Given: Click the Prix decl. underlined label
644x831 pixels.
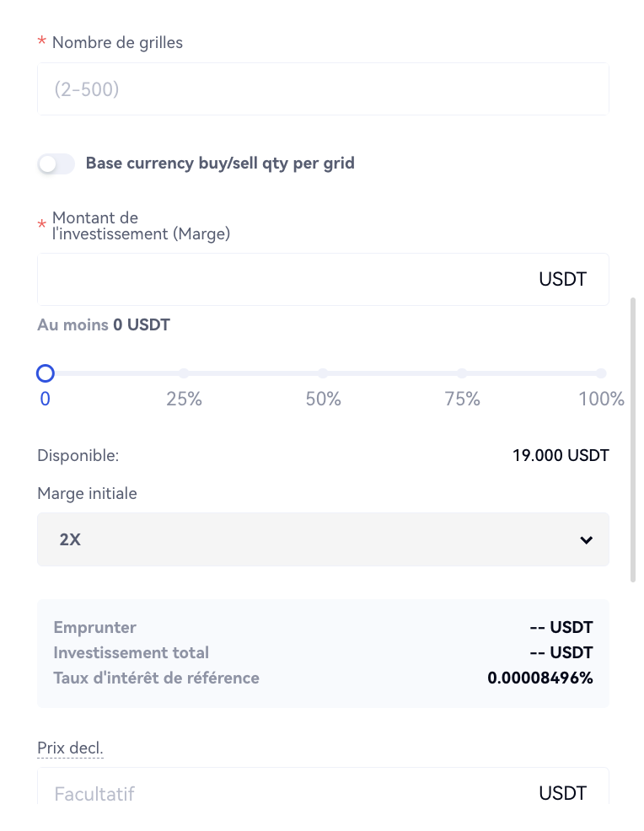Looking at the screenshot, I should [70, 748].
